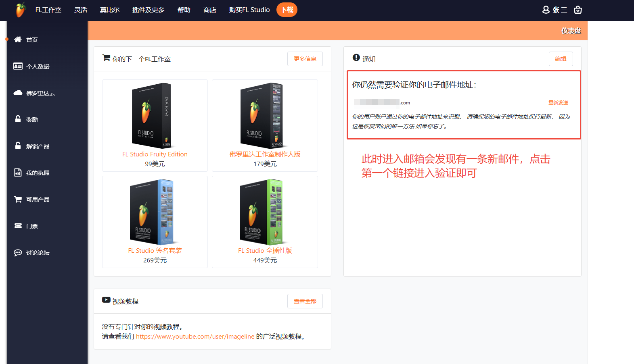Open the 商店 menu item
The image size is (634, 364).
tap(209, 10)
